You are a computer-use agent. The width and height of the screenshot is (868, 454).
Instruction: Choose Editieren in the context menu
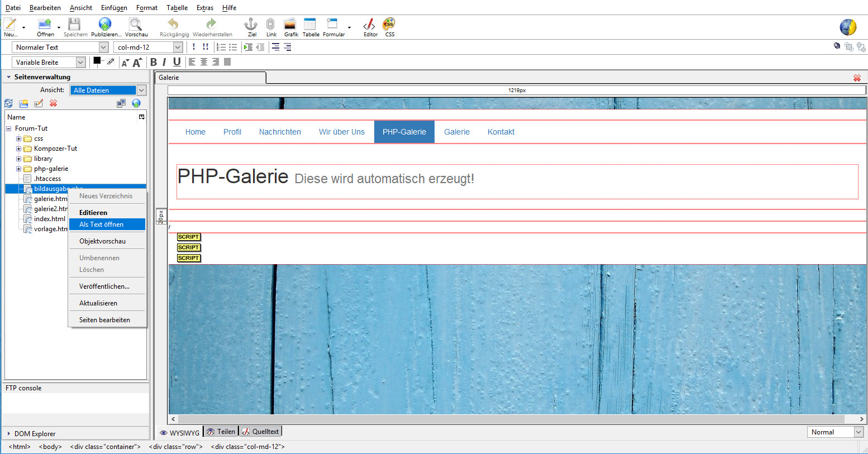[x=107, y=213]
